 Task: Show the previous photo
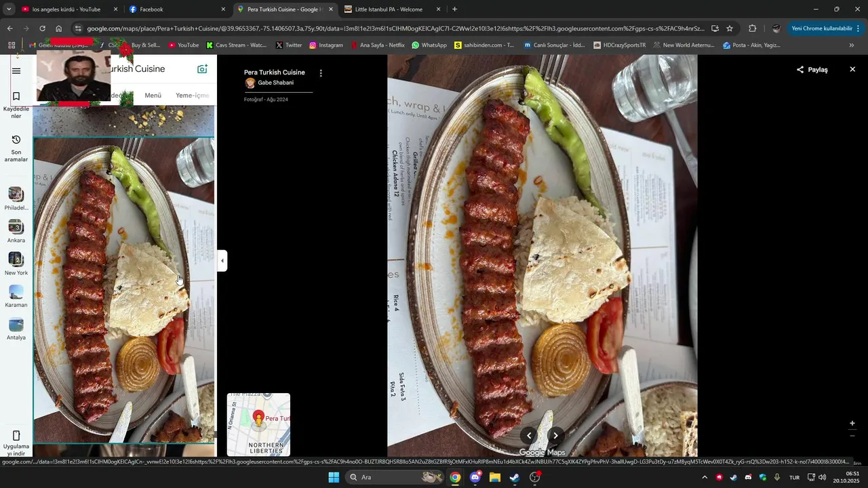click(529, 436)
